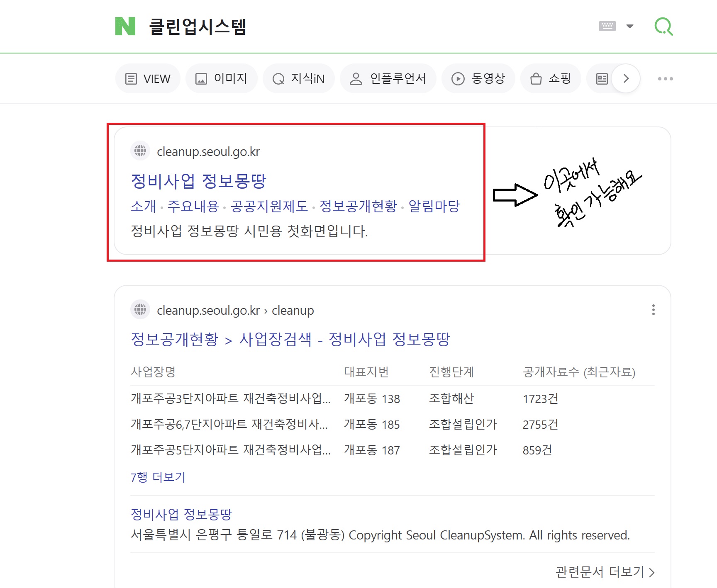
Task: Click the partially hidden news tab icon
Action: point(602,78)
